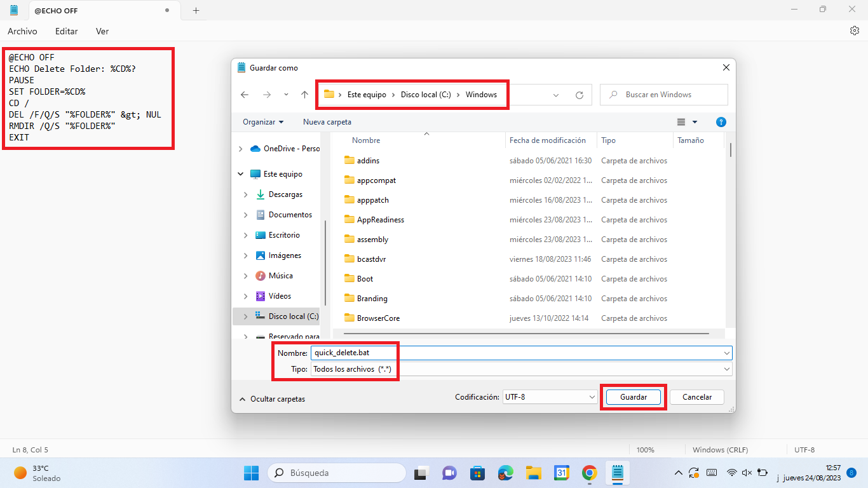Cancel the Save dialog
The width and height of the screenshot is (868, 488).
(x=696, y=397)
